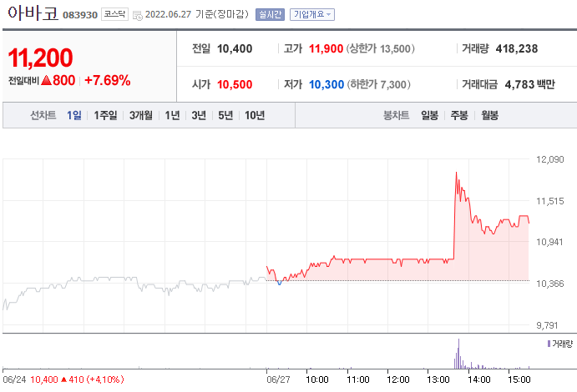
Task: Show the 3년 line chart
Action: point(199,115)
